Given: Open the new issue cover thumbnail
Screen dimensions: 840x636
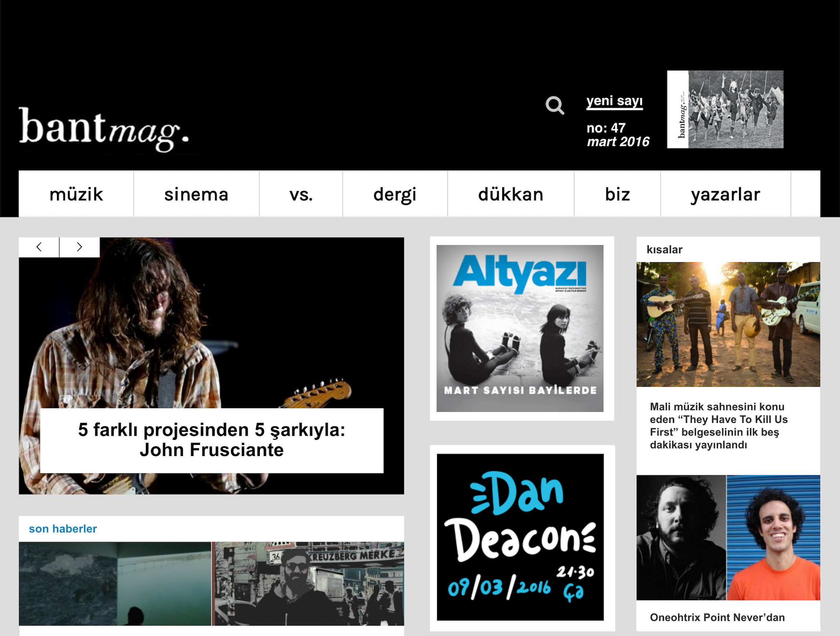Looking at the screenshot, I should click(725, 109).
